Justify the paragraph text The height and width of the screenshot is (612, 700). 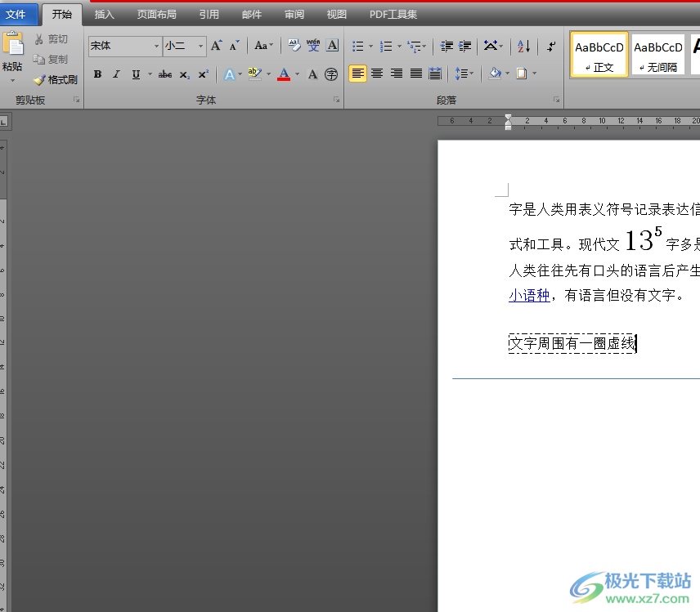[x=415, y=74]
